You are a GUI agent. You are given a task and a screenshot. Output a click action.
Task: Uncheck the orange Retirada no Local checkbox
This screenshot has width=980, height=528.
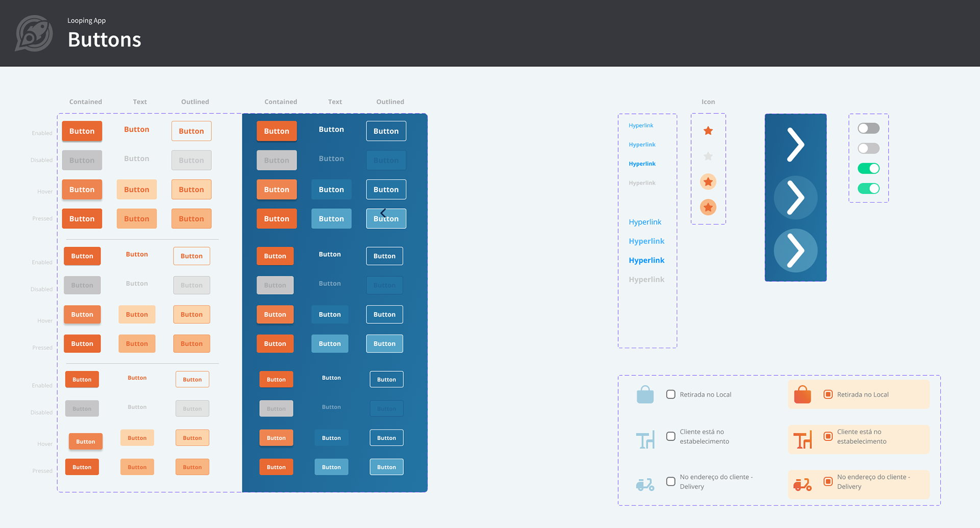[x=828, y=394]
